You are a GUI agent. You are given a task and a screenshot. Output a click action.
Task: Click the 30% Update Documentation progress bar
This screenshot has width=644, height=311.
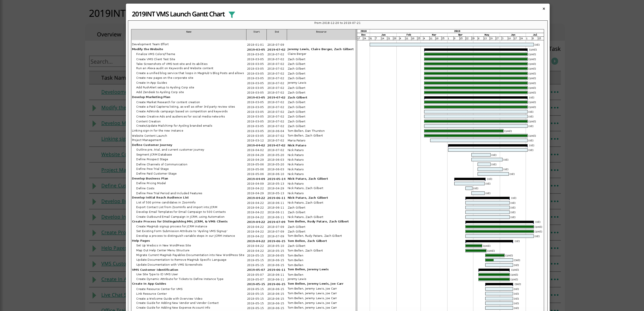(x=499, y=260)
